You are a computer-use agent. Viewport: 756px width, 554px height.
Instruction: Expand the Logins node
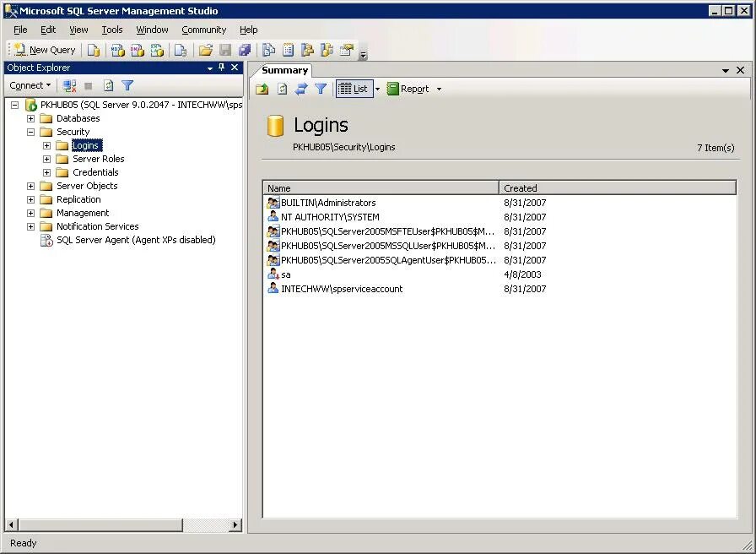click(x=46, y=145)
